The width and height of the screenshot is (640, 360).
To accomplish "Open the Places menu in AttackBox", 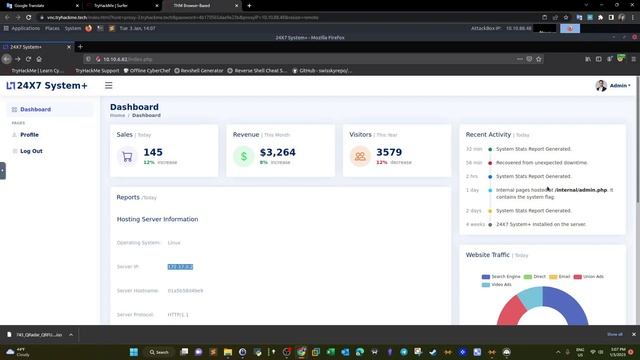I will tap(52, 29).
